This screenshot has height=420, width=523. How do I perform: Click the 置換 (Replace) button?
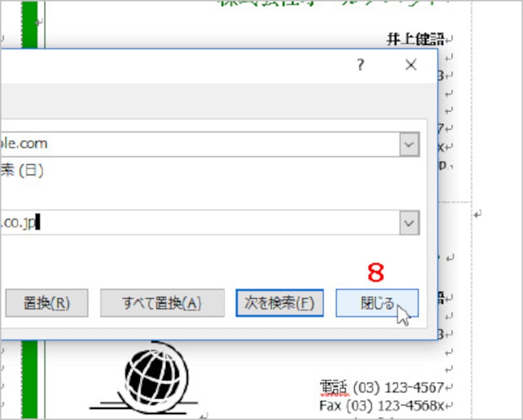[46, 302]
